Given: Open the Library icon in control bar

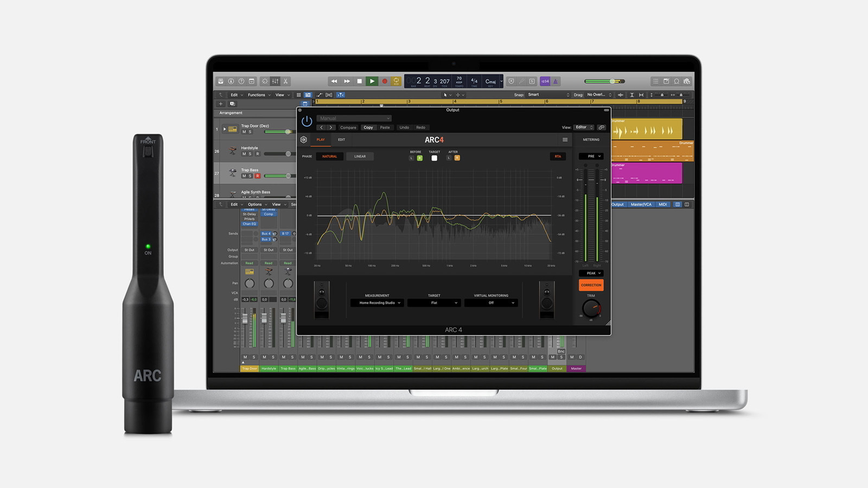Looking at the screenshot, I should 221,81.
